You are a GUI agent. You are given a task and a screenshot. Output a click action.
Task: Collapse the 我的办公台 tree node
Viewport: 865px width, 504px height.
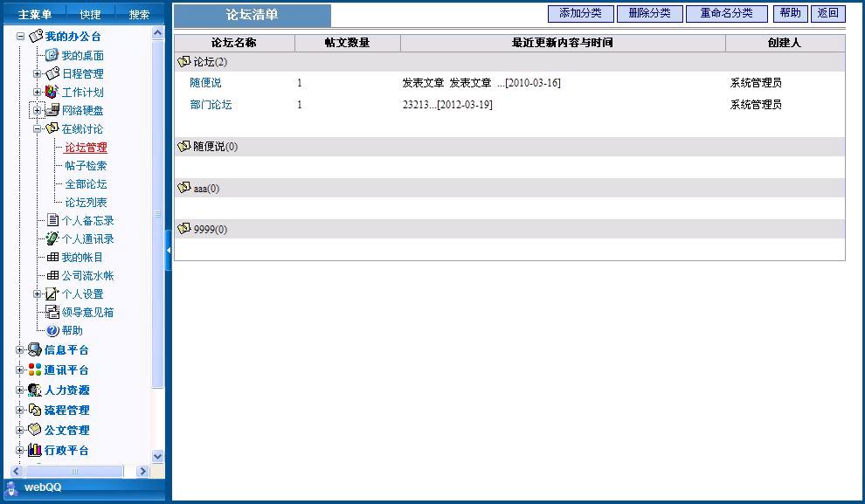tap(21, 37)
